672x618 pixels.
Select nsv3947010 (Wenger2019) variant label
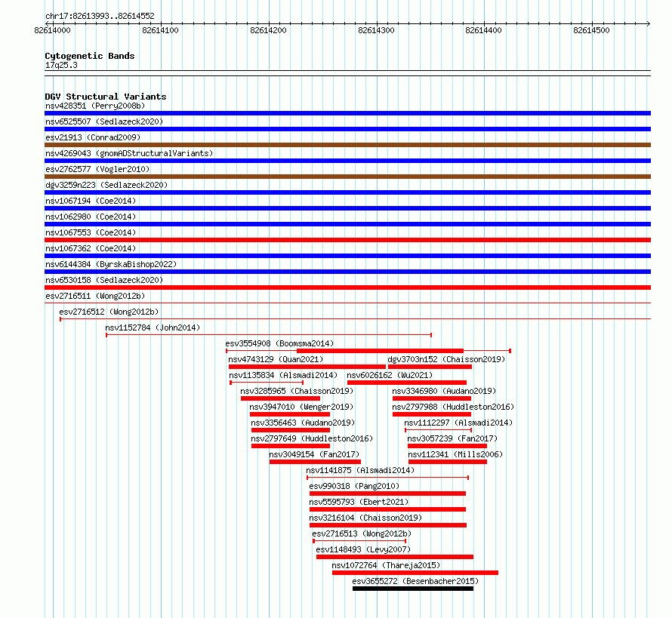(x=301, y=407)
